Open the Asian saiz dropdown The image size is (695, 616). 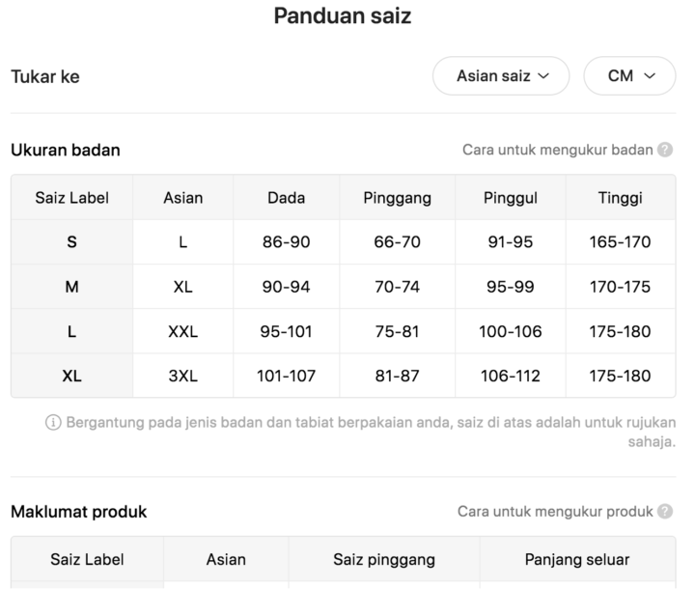501,76
